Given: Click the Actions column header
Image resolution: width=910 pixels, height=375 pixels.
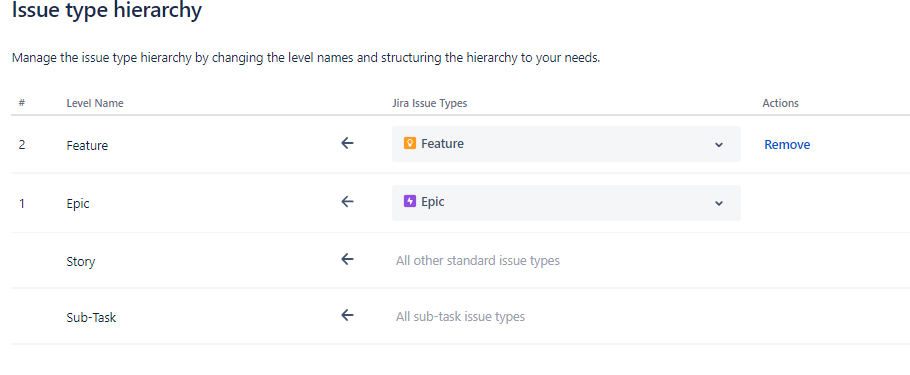Looking at the screenshot, I should [x=781, y=103].
